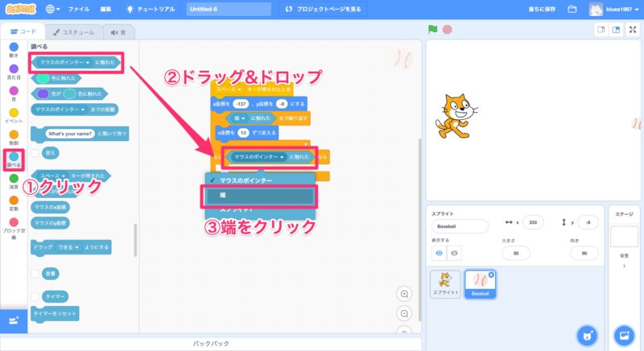
Task: Open the My Stuff folder icon
Action: 572,10
